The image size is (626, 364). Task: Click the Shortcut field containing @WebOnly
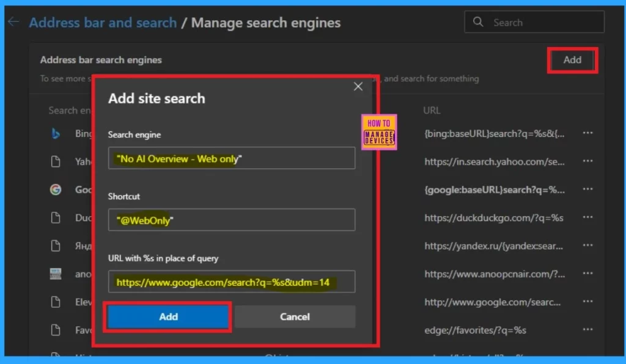(232, 220)
